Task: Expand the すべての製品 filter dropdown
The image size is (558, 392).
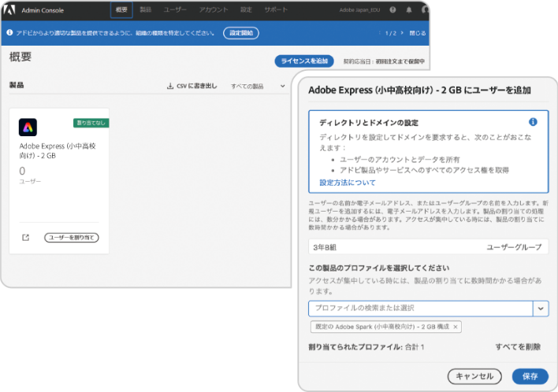Action: point(258,86)
